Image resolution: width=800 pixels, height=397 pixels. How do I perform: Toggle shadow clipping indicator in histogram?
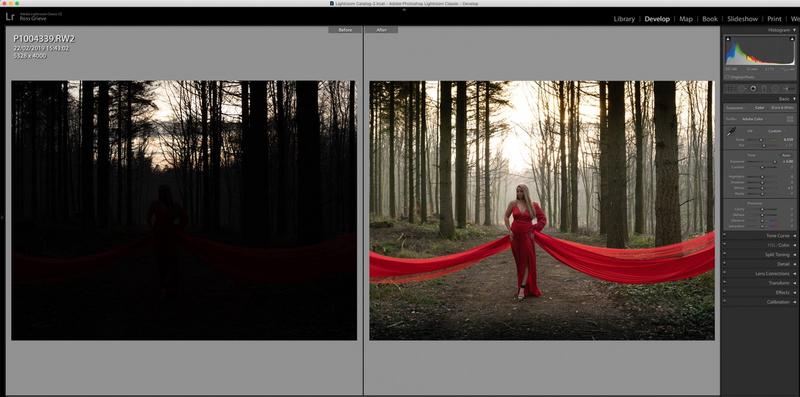pyautogui.click(x=728, y=39)
